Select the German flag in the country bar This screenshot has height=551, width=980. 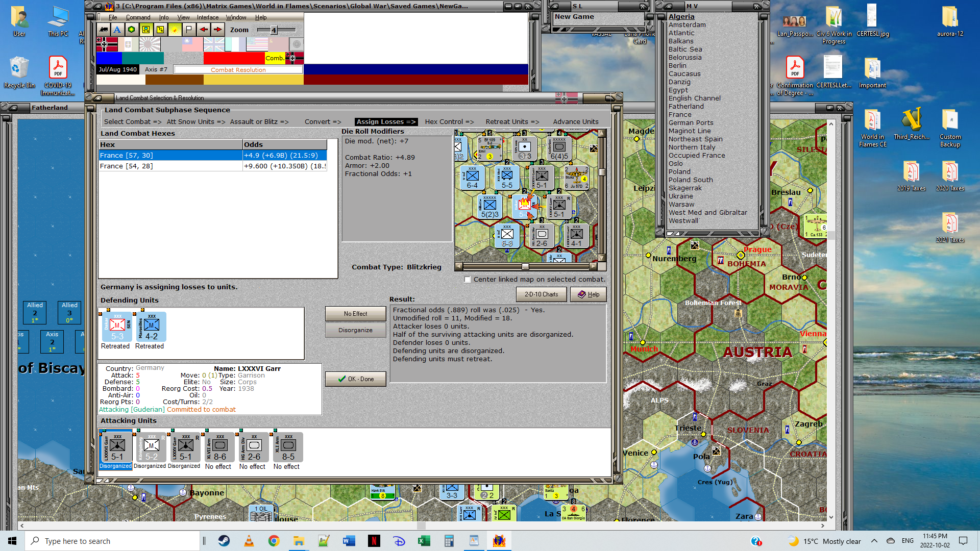click(107, 44)
